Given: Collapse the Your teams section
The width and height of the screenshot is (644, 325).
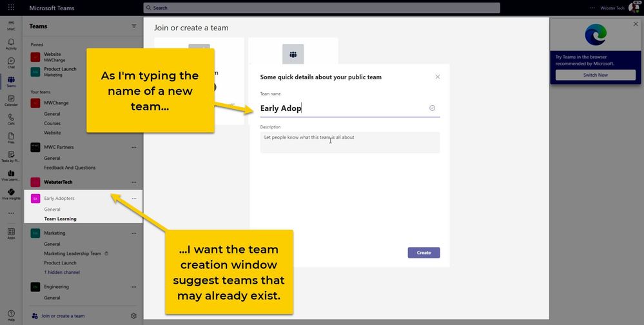Looking at the screenshot, I should 40,92.
